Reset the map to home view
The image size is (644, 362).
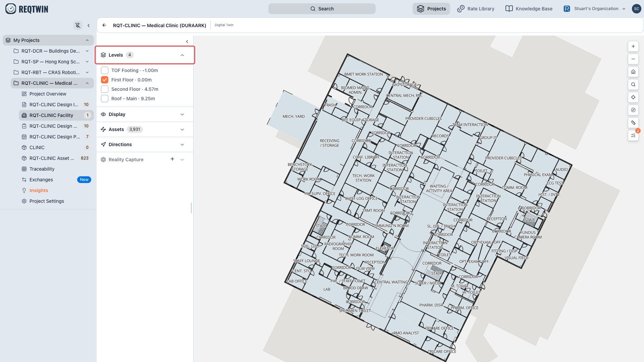[x=633, y=72]
